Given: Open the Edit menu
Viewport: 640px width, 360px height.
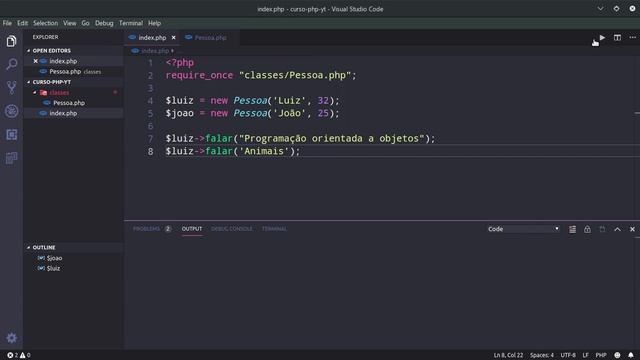Looking at the screenshot, I should pyautogui.click(x=22, y=23).
